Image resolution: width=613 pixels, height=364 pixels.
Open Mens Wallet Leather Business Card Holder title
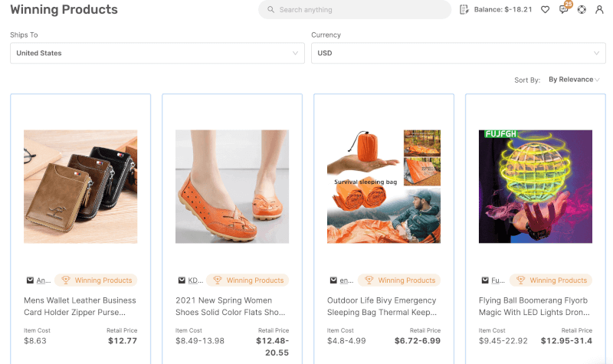pyautogui.click(x=80, y=306)
